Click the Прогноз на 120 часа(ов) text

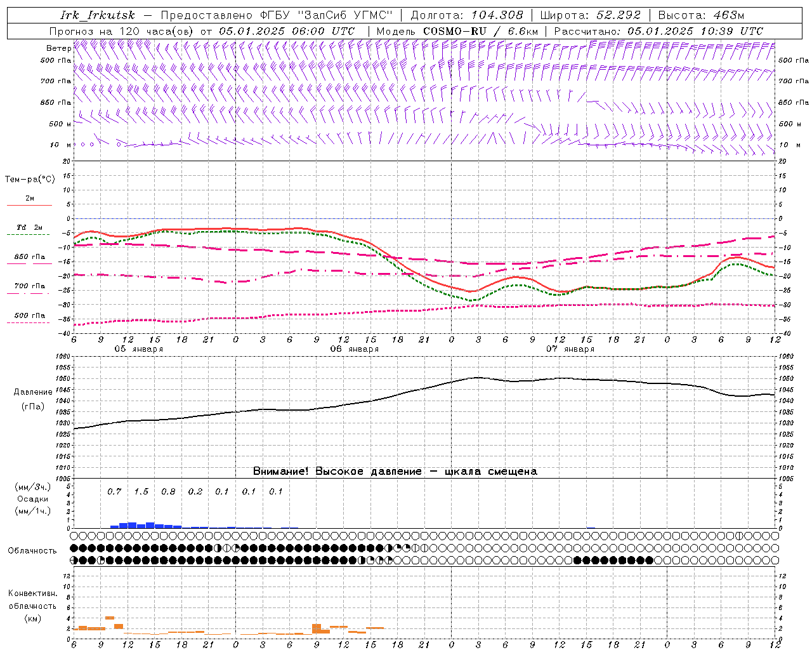coord(122,31)
